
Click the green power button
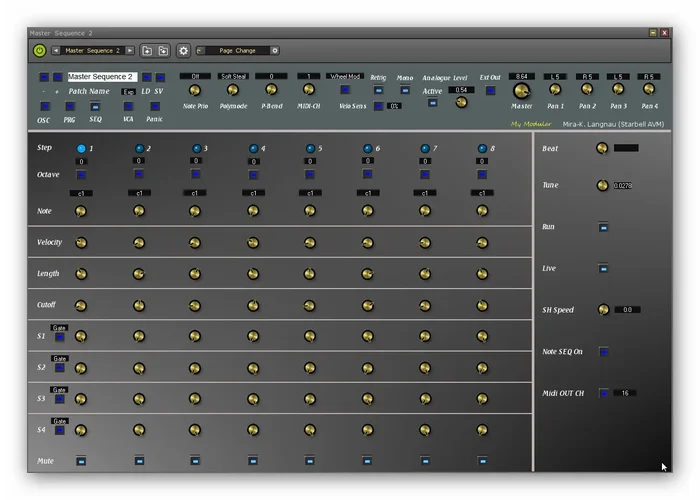39,50
